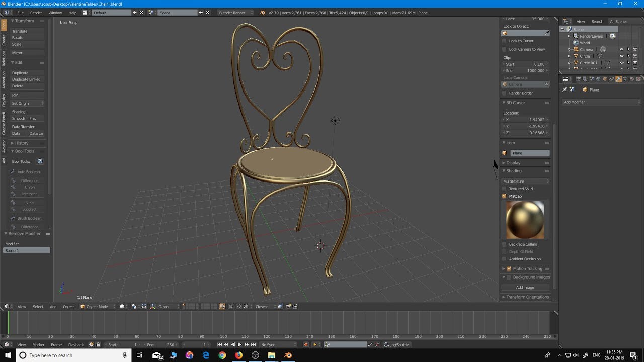Enable the Ambient Occlusion checkbox
The width and height of the screenshot is (644, 362).
point(505,259)
